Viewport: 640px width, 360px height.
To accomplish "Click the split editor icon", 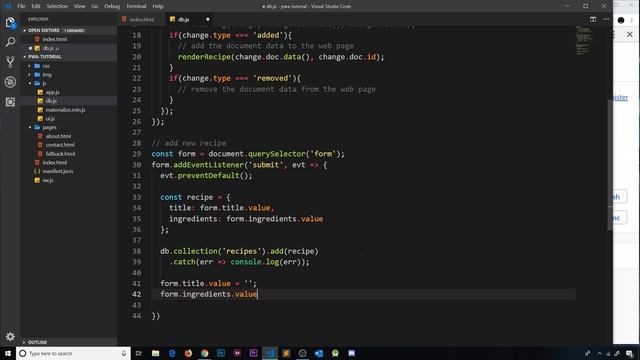I will point(593,19).
